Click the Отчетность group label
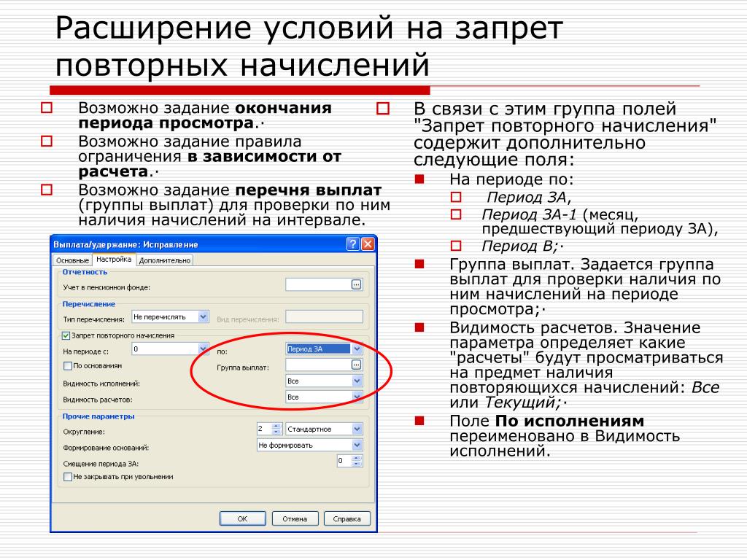Screen dimensions: 747x560 tap(85, 272)
